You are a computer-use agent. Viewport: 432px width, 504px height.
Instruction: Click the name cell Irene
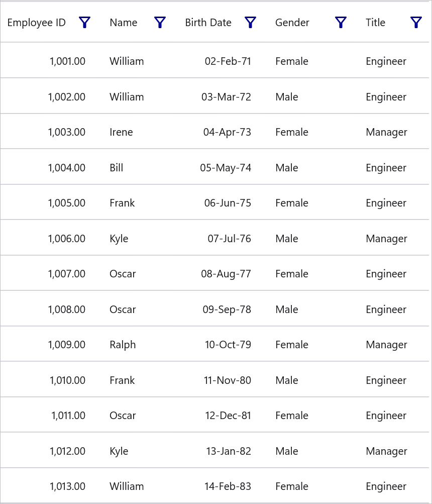click(121, 132)
